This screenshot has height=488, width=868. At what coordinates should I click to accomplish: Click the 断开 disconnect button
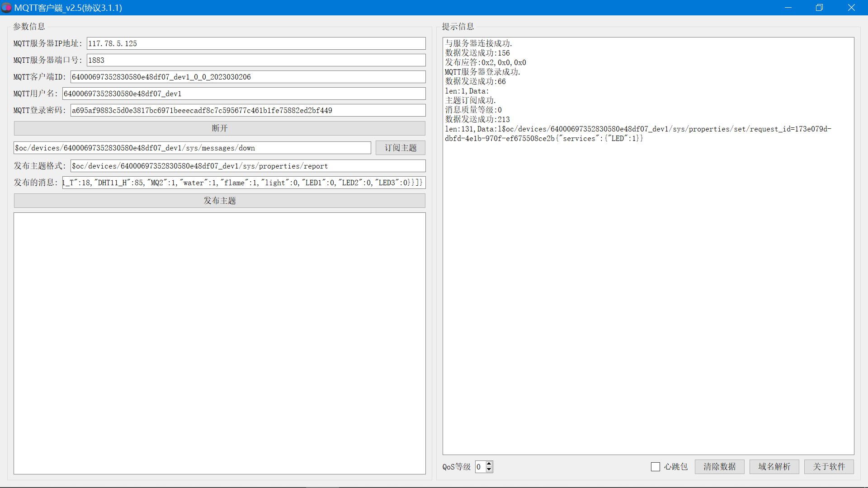point(219,128)
